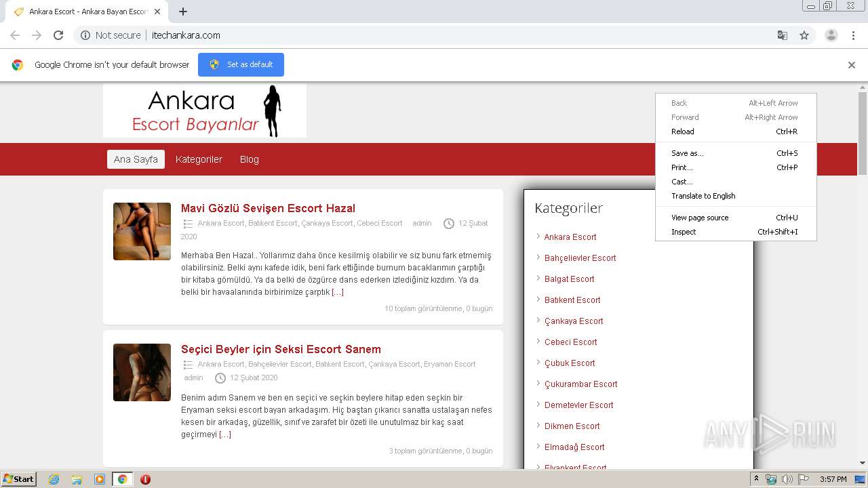Open the Bahçelievler Escort category link

tap(580, 258)
